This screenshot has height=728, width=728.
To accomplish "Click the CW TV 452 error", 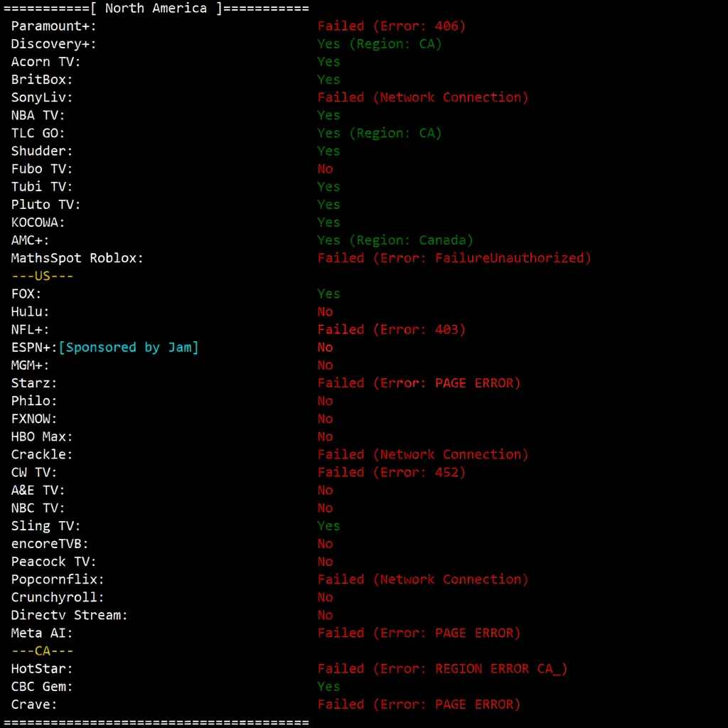I will (x=392, y=472).
